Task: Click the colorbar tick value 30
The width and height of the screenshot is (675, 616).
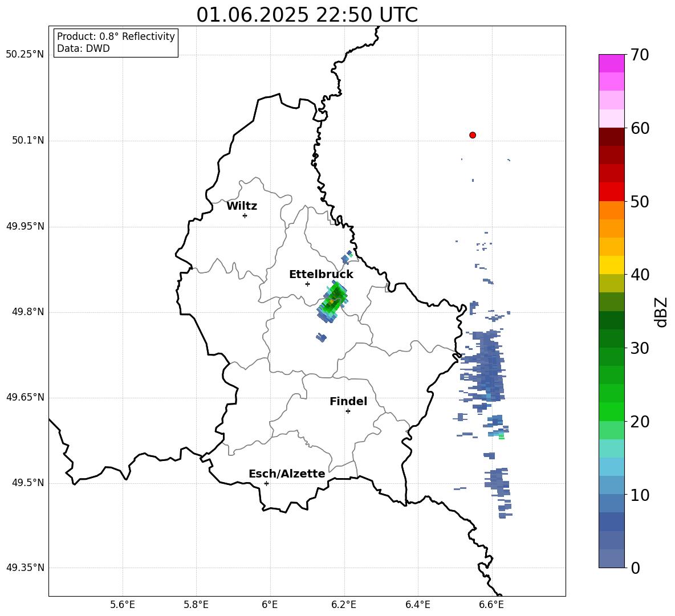Action: (640, 348)
